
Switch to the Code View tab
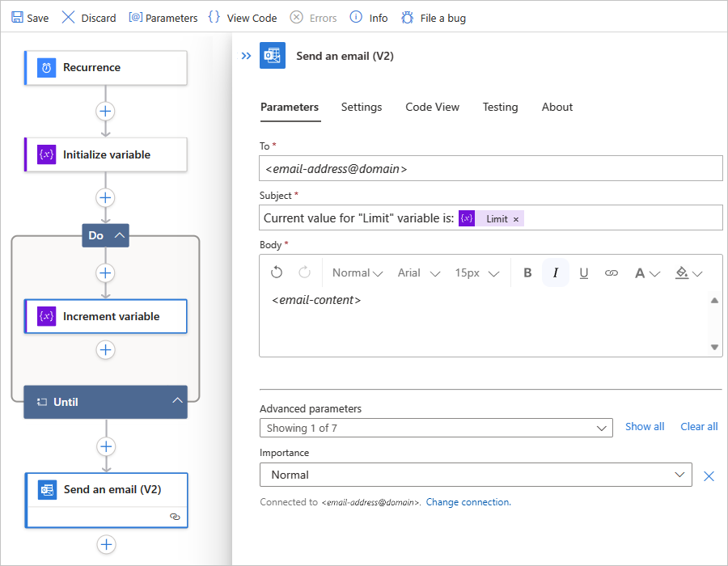(432, 107)
